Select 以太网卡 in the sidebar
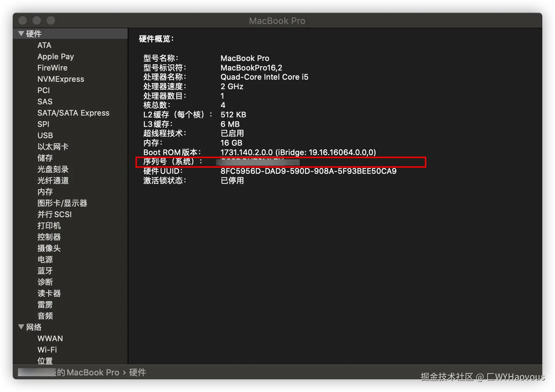This screenshot has width=555, height=392. pyautogui.click(x=53, y=147)
